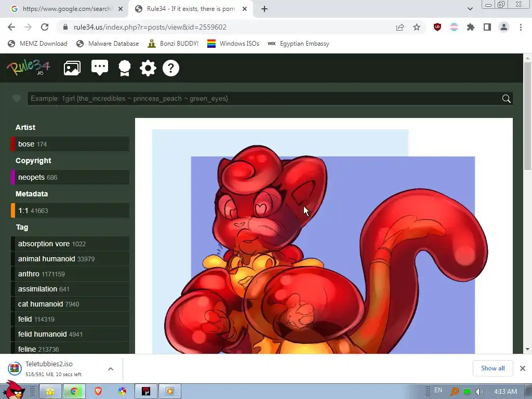Close the downloads bar
Image resolution: width=532 pixels, height=399 pixels.
(523, 368)
